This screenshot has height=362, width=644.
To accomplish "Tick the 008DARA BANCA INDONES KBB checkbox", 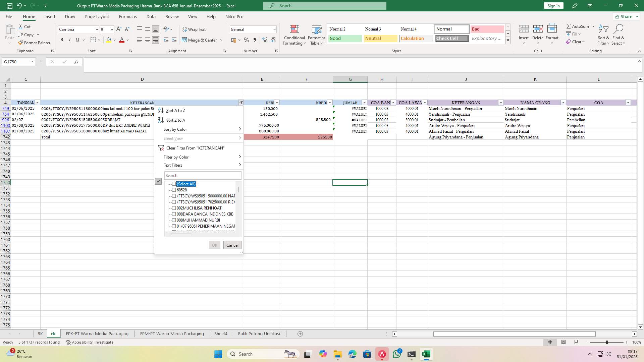I will 174,214.
